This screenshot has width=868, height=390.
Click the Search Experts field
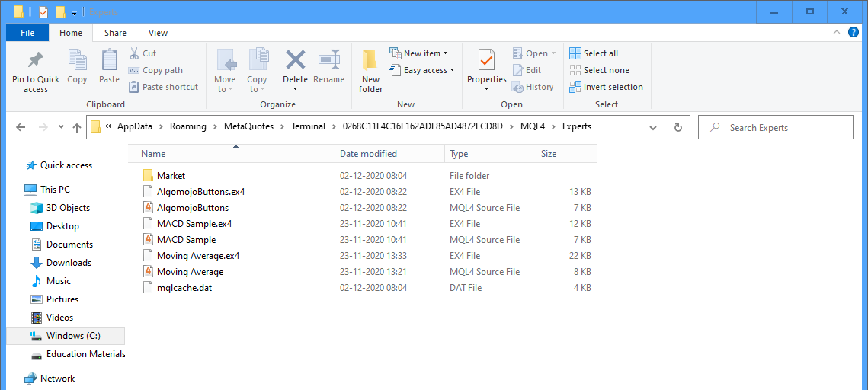coord(776,127)
